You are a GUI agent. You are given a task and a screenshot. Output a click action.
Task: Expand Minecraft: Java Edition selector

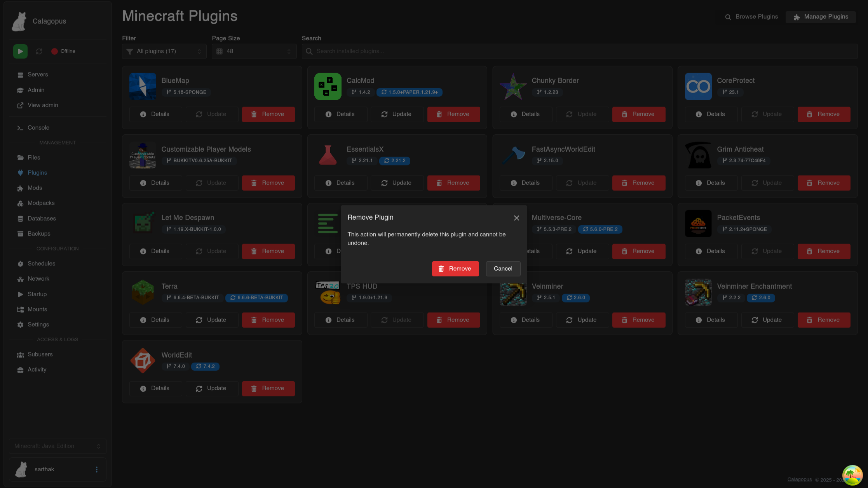58,446
